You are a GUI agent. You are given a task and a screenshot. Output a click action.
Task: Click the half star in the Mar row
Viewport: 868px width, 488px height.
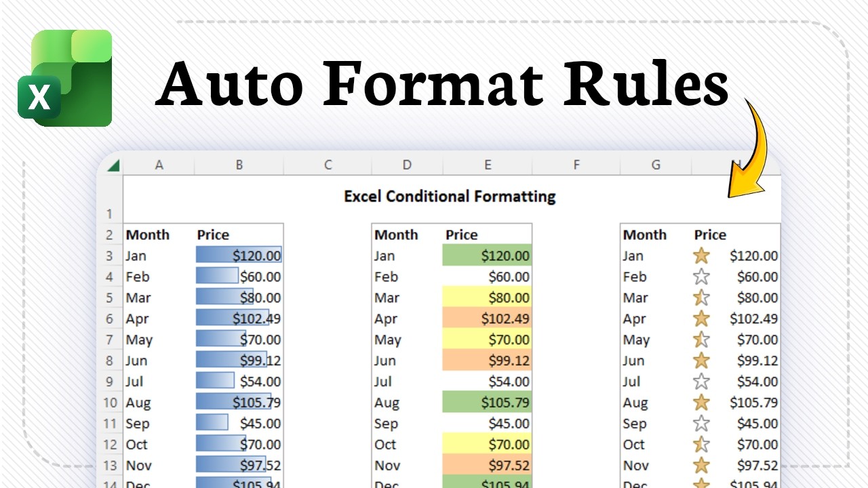pos(701,298)
